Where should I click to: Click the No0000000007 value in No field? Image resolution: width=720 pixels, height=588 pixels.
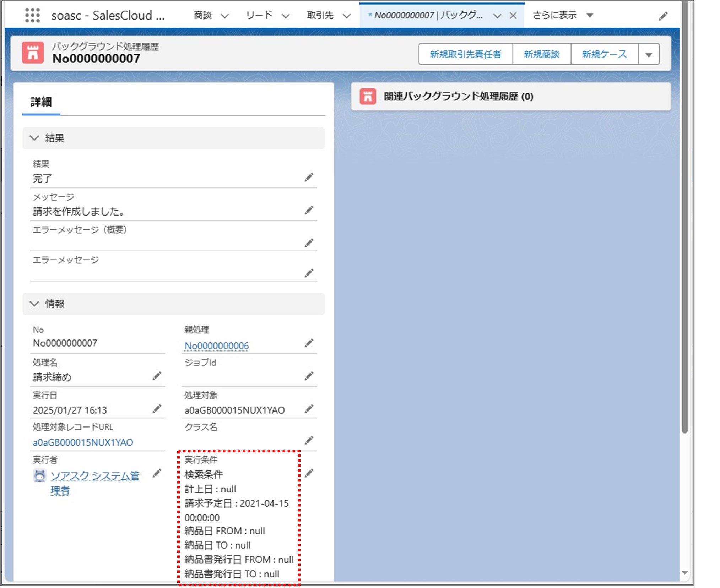click(x=65, y=343)
